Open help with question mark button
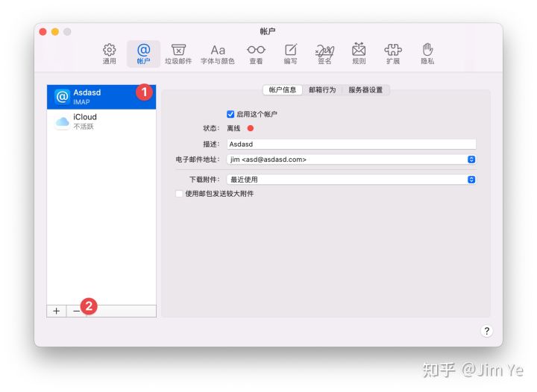The width and height of the screenshot is (537, 392). (x=486, y=331)
